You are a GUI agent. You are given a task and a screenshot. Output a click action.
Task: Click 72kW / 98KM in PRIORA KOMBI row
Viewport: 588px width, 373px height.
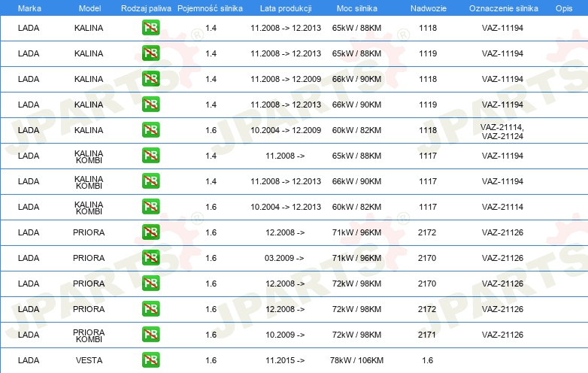pyautogui.click(x=356, y=335)
